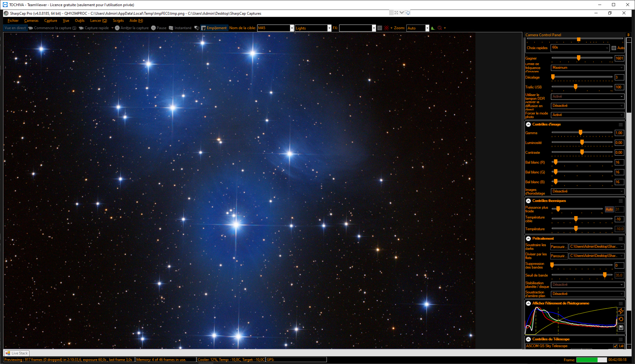
Task: Open the histogram stretch section menu icon
Action: [621, 304]
